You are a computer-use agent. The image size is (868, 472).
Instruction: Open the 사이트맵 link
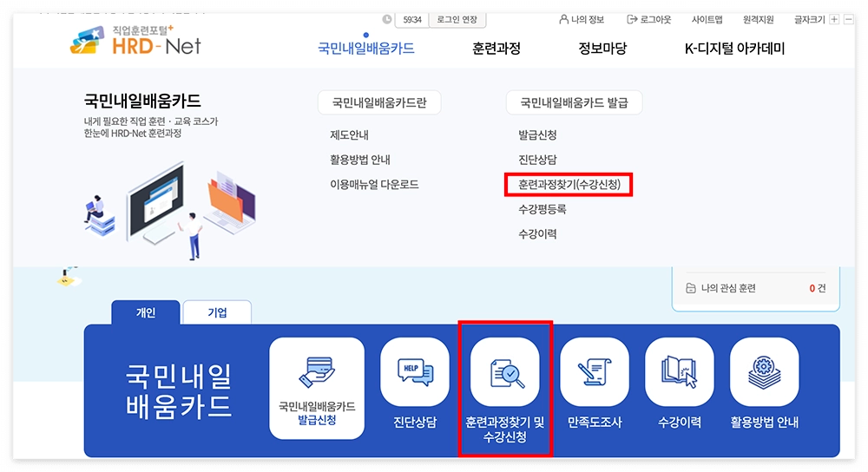click(707, 19)
